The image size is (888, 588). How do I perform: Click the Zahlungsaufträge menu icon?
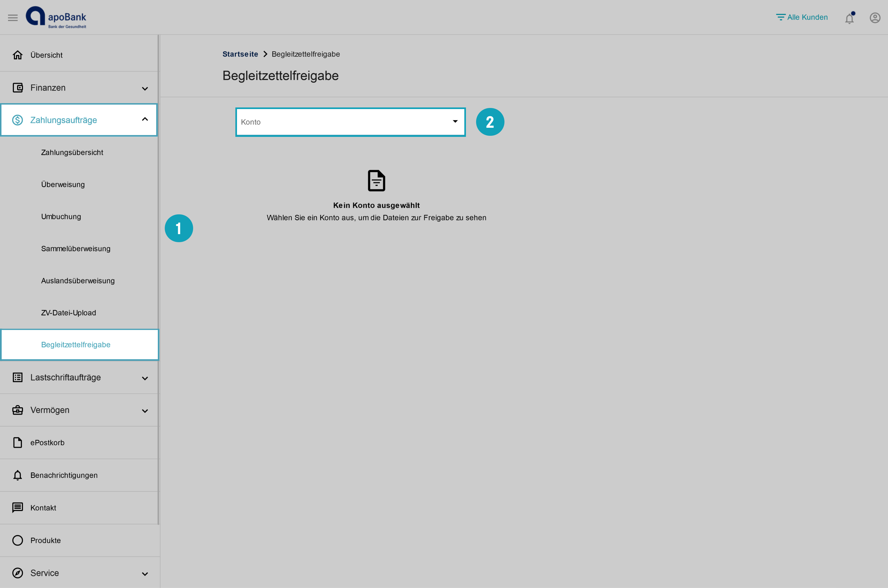point(18,119)
